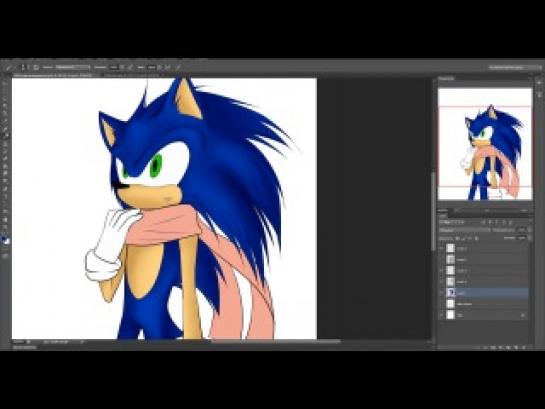The image size is (545, 409).
Task: Create a new layer via the Layers footer
Action: 516,347
